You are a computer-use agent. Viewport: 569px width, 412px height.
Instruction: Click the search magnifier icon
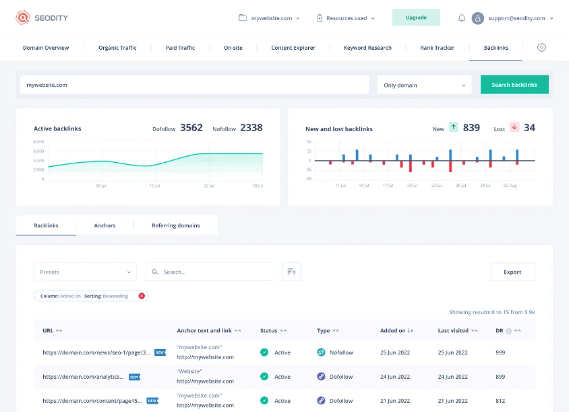tap(155, 272)
